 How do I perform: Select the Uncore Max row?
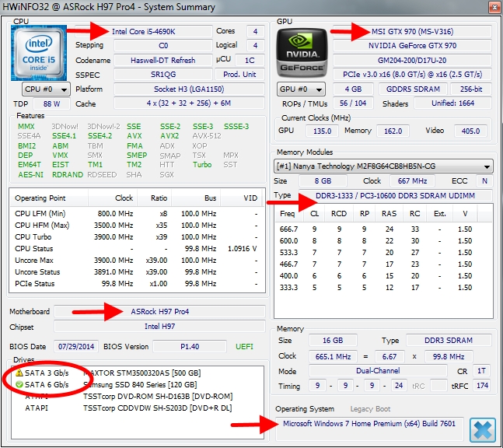(137, 261)
